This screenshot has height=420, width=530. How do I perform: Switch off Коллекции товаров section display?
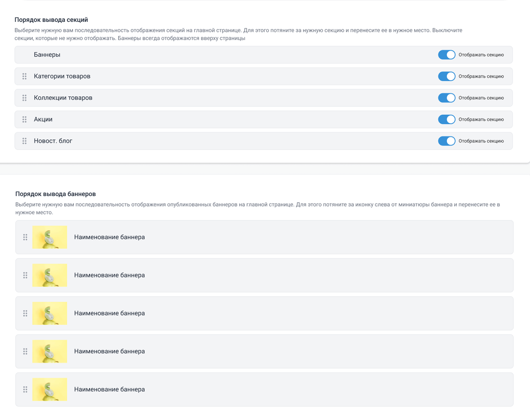coord(447,98)
